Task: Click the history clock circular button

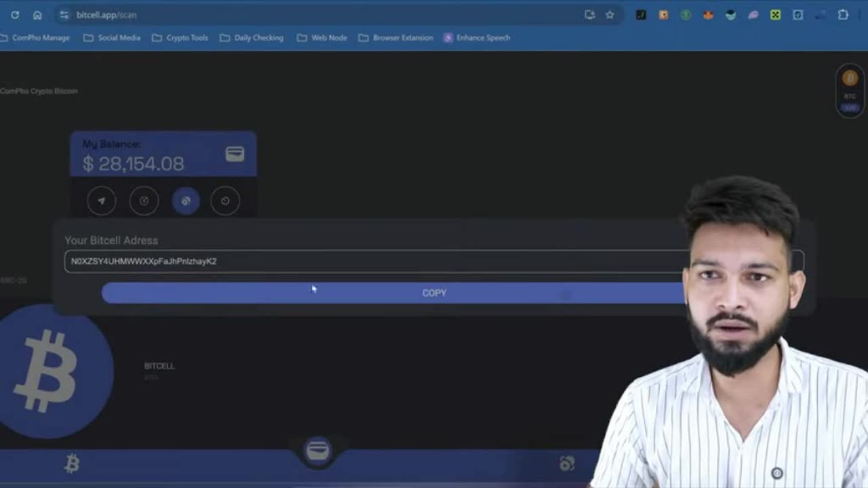Action: (x=225, y=201)
